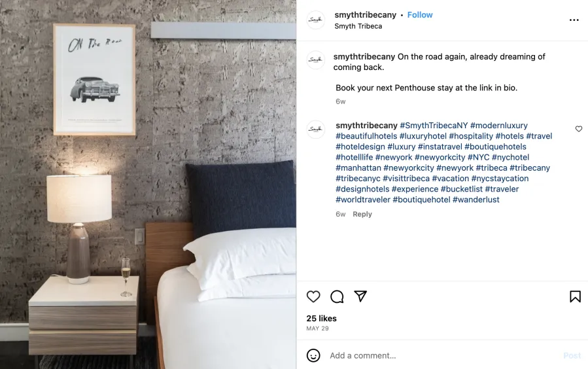Like the hashtags comment small heart
Screen dimensions: 588x369
click(x=579, y=129)
